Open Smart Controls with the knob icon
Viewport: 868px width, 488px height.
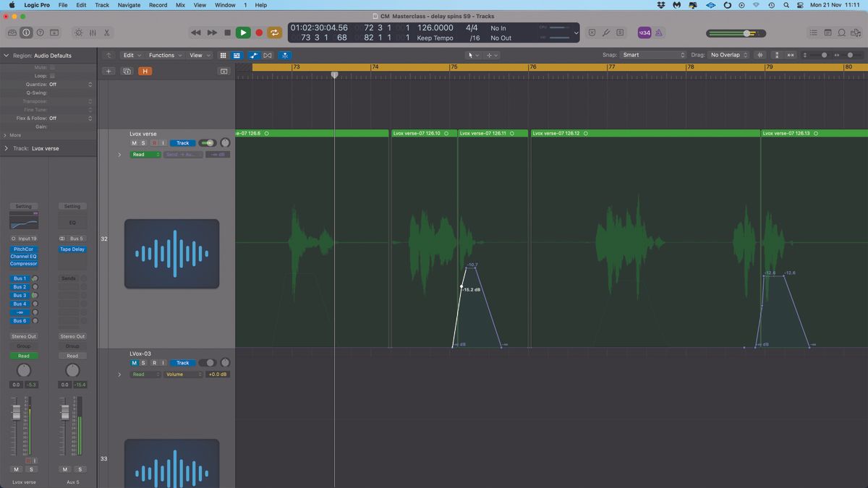[x=78, y=33]
